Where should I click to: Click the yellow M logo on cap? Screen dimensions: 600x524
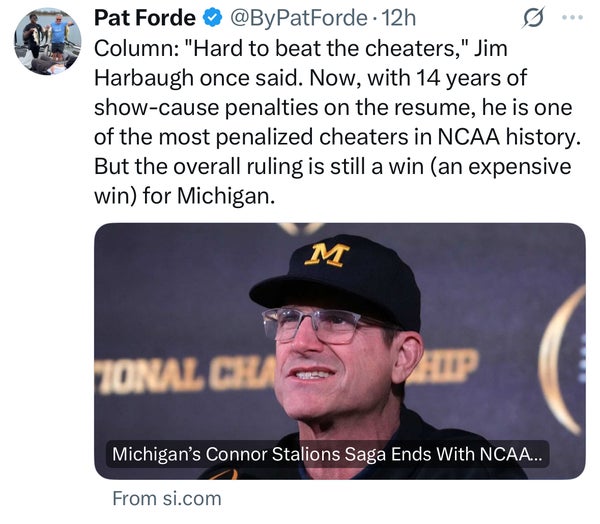pos(326,255)
